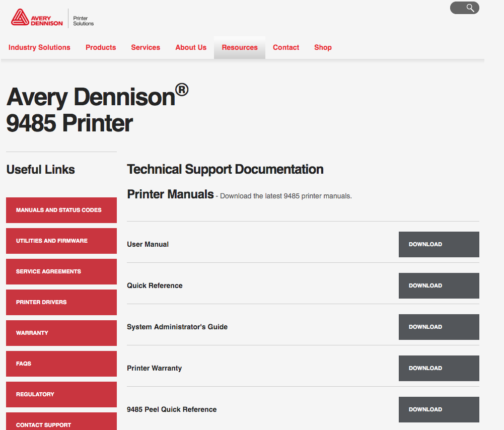This screenshot has height=430, width=504.
Task: Open the Regulatory sidebar link
Action: 61,394
